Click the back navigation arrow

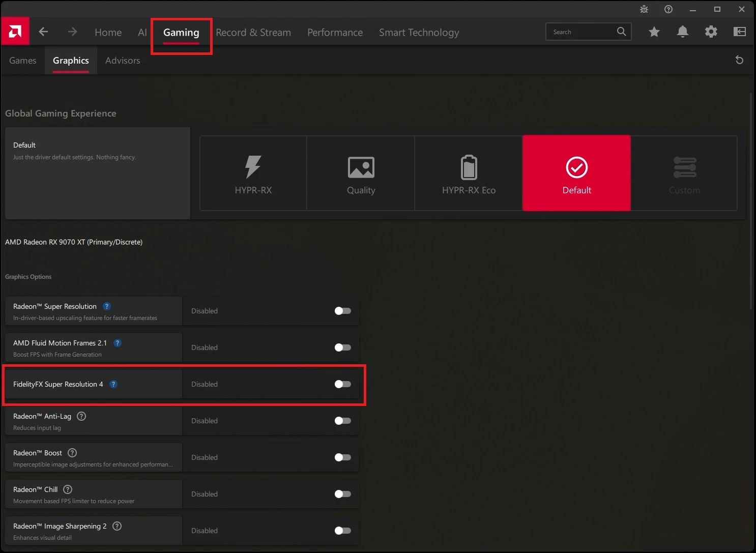pos(43,32)
